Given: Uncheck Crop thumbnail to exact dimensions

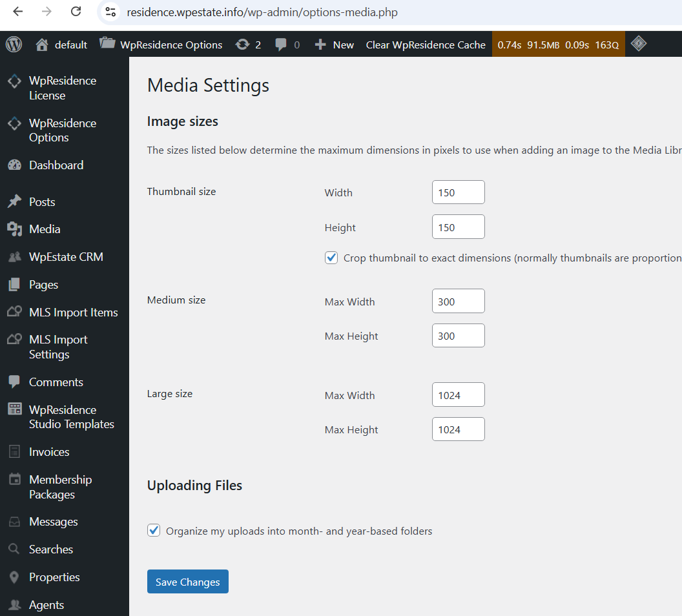Looking at the screenshot, I should coord(331,258).
